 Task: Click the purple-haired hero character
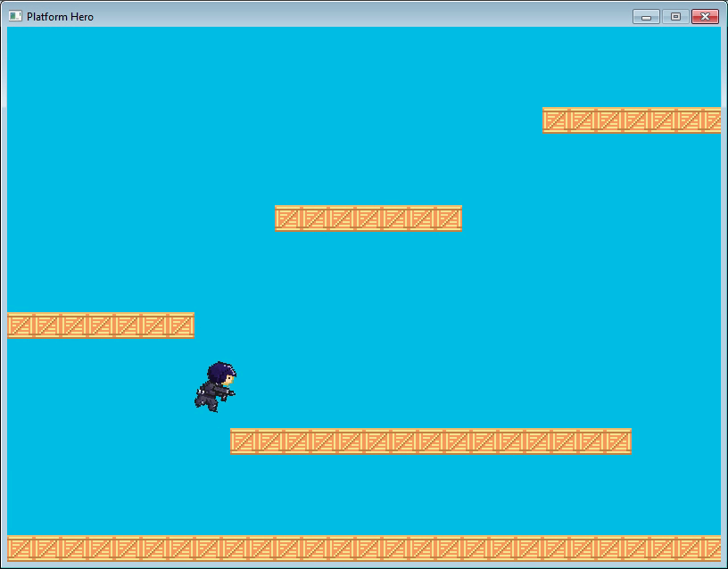[x=215, y=386]
